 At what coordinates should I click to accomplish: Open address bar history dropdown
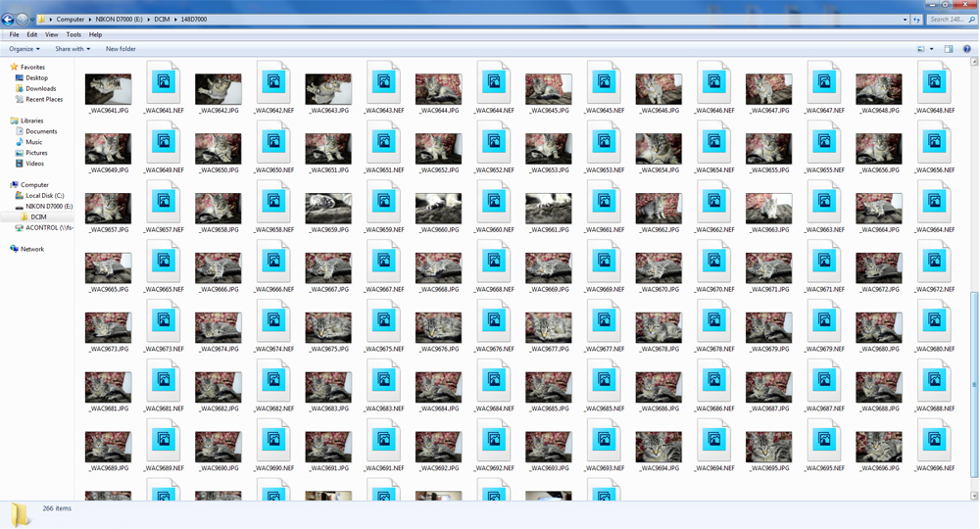pyautogui.click(x=905, y=20)
